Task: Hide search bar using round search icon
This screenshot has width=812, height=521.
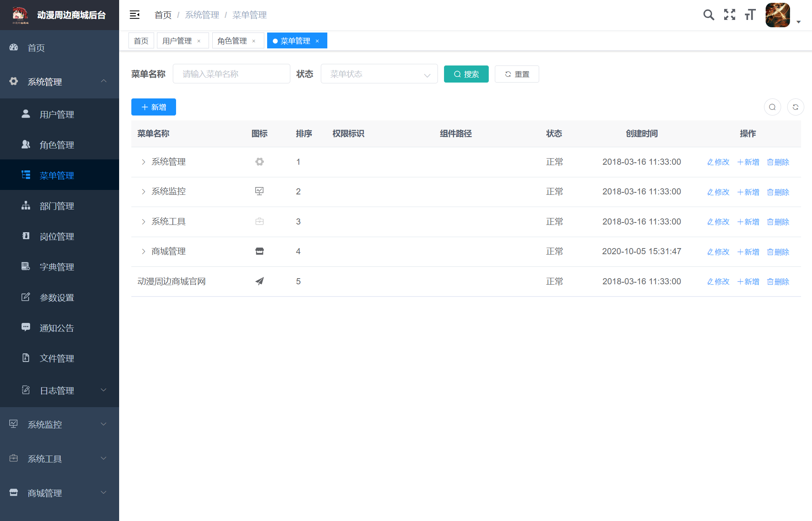Action: click(772, 107)
